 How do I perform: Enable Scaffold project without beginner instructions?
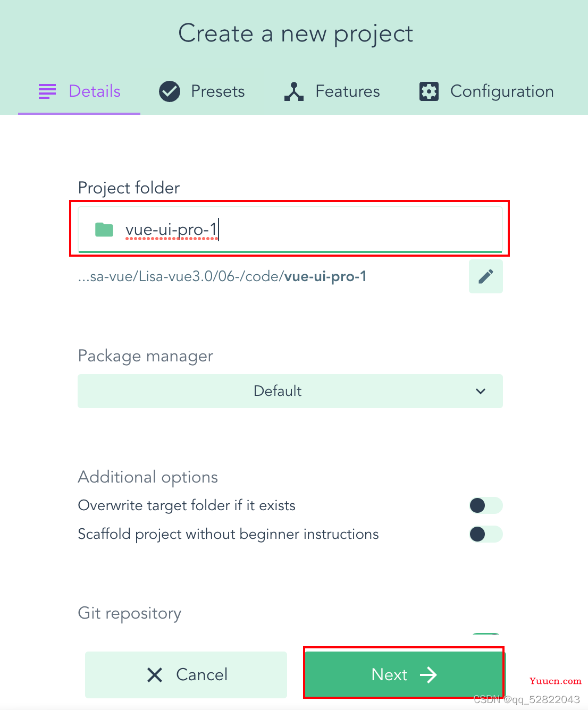point(485,534)
